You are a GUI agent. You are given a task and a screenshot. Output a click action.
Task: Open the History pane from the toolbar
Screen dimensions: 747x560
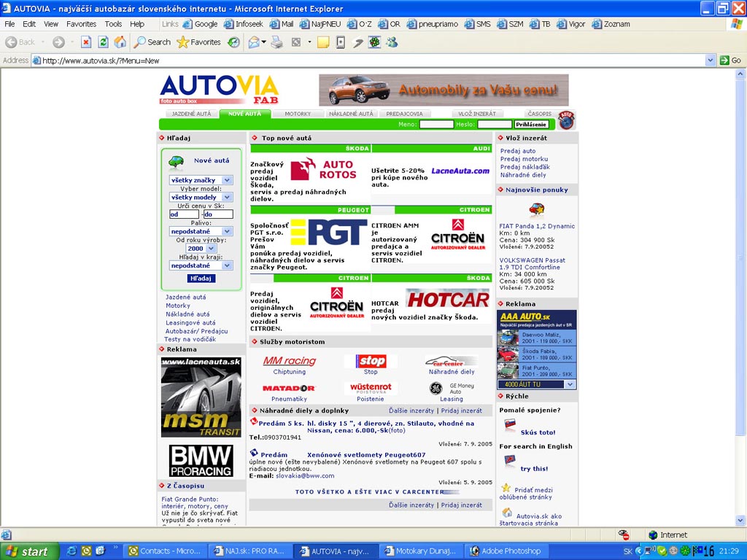click(x=233, y=42)
